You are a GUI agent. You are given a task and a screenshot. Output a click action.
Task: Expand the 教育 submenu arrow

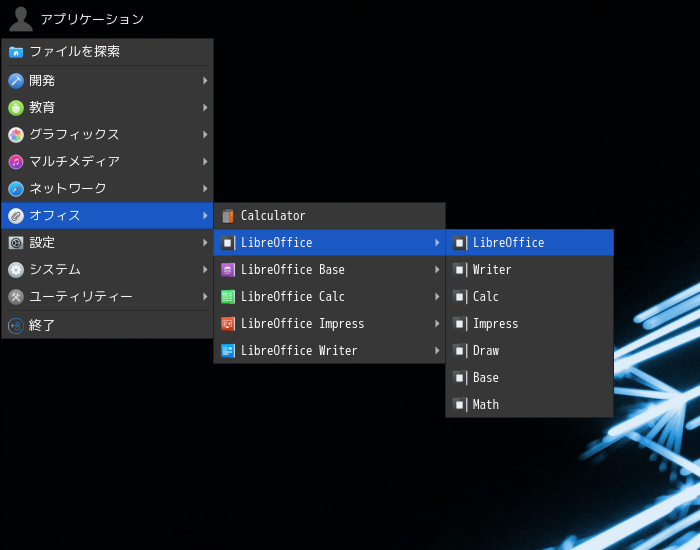[x=205, y=108]
